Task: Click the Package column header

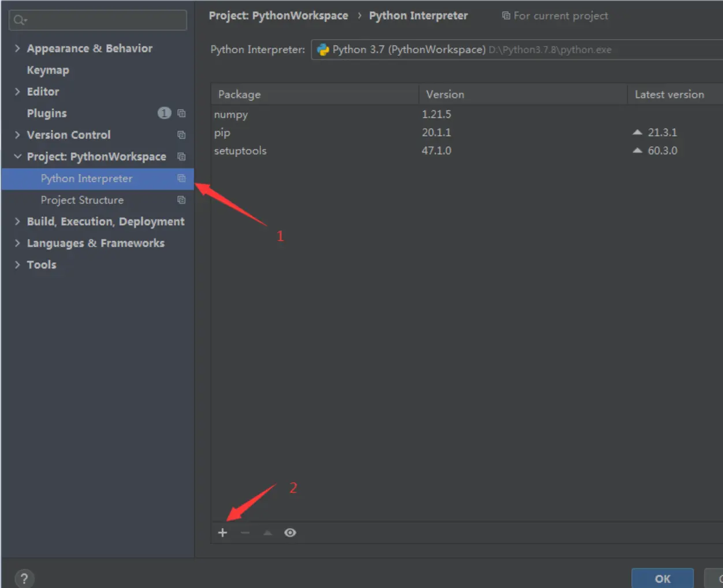Action: [315, 94]
